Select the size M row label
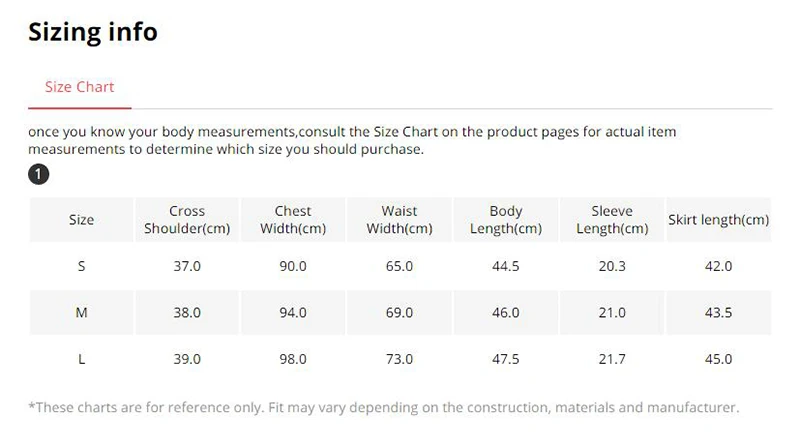The image size is (800, 447). 81,313
